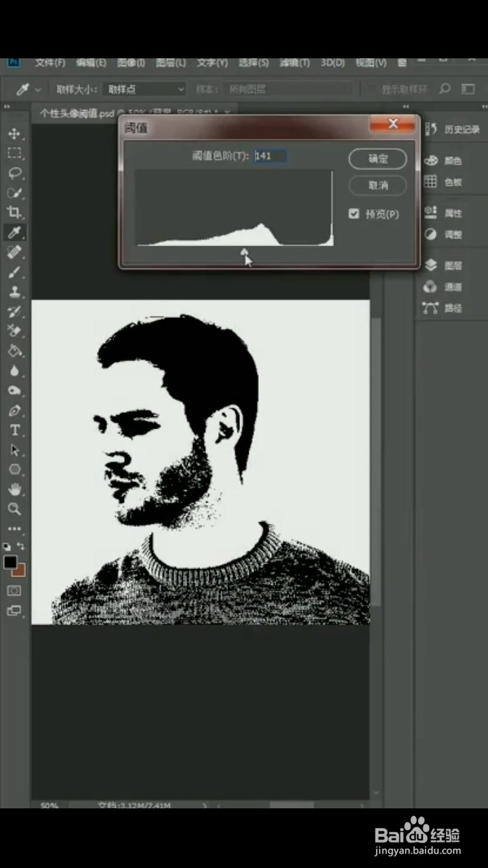Open the Layers (图层) panel
Viewport: 488px width, 868px height.
(x=444, y=266)
